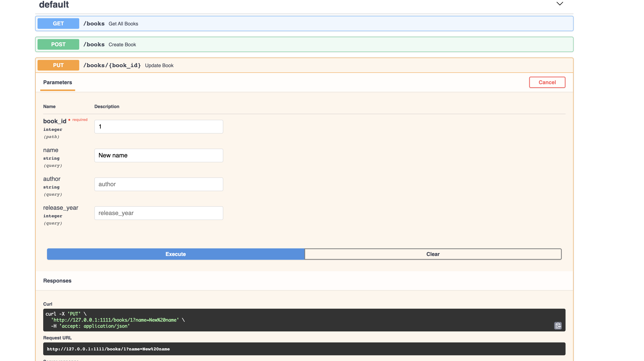Click the Request URL text block
The image size is (644, 361).
(304, 349)
